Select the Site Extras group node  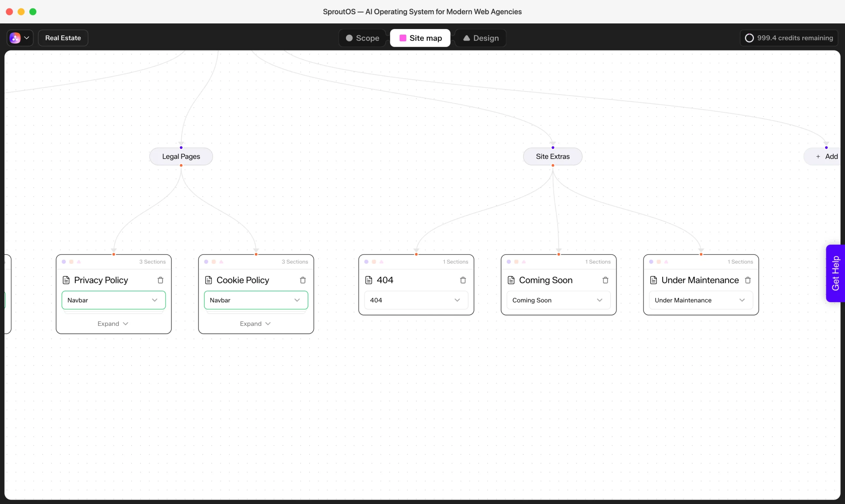[553, 157]
